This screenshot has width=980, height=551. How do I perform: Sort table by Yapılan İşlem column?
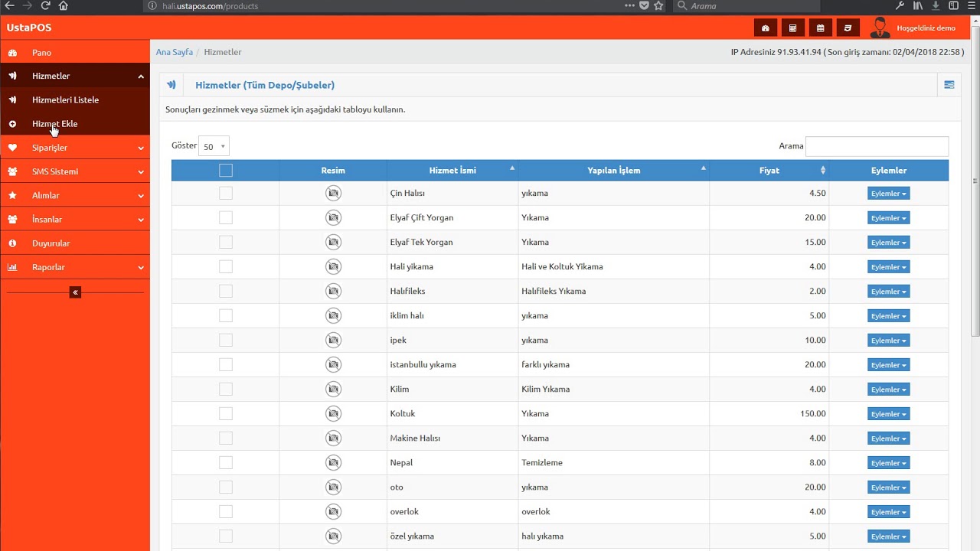click(x=614, y=171)
